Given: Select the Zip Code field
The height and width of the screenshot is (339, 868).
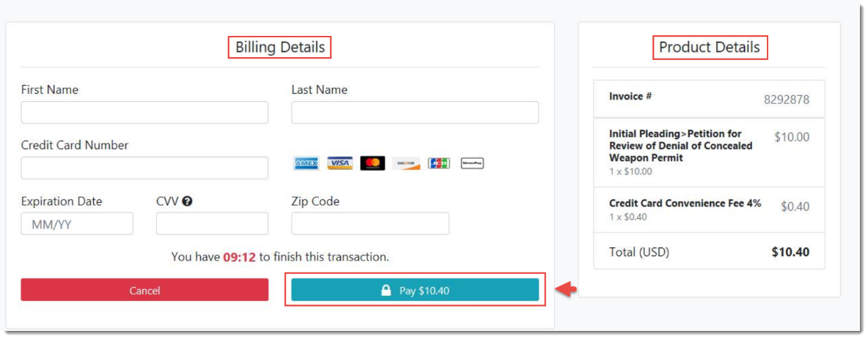Looking at the screenshot, I should (370, 223).
